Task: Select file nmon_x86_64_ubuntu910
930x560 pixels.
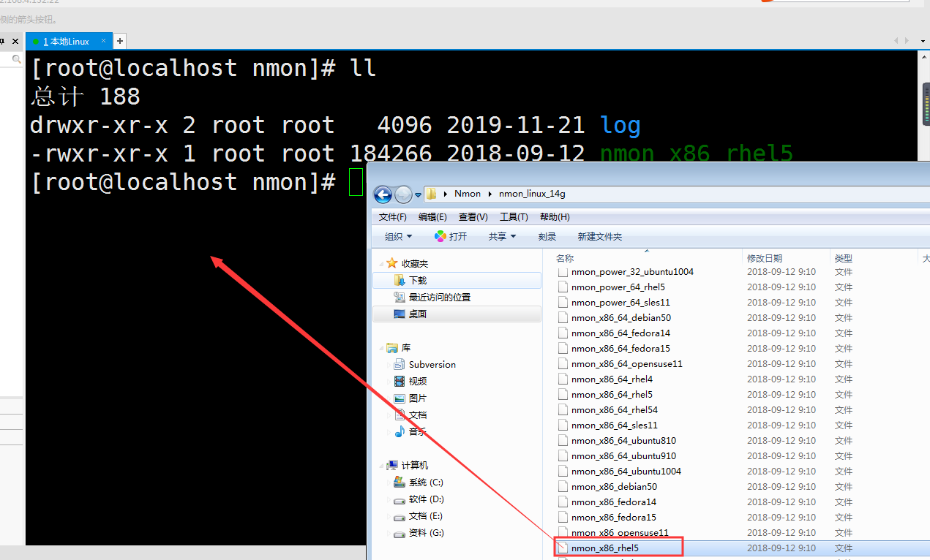Action: click(623, 456)
